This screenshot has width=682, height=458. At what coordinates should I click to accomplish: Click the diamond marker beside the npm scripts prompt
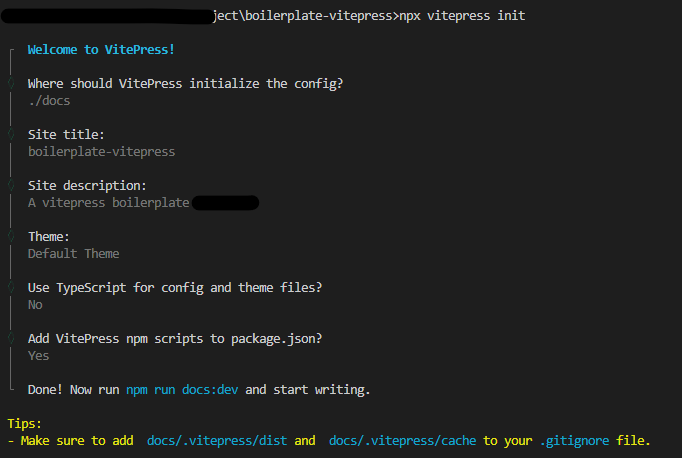[11, 338]
